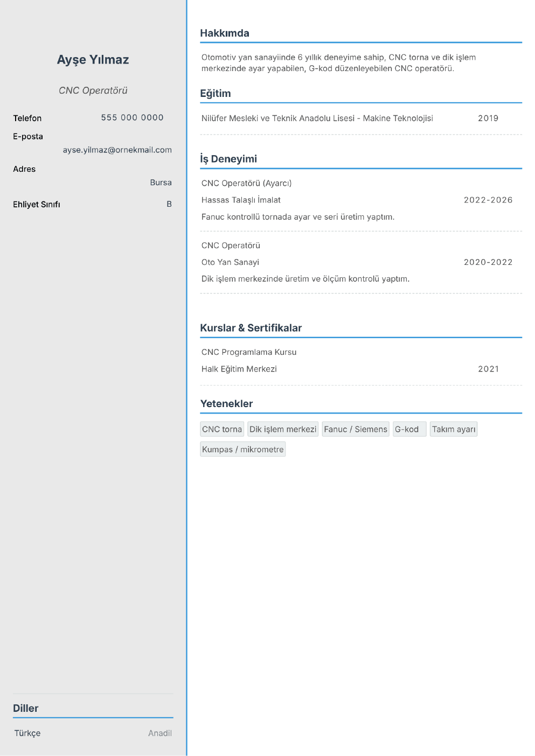
Task: Click the "E-posta" label
Action: [28, 136]
